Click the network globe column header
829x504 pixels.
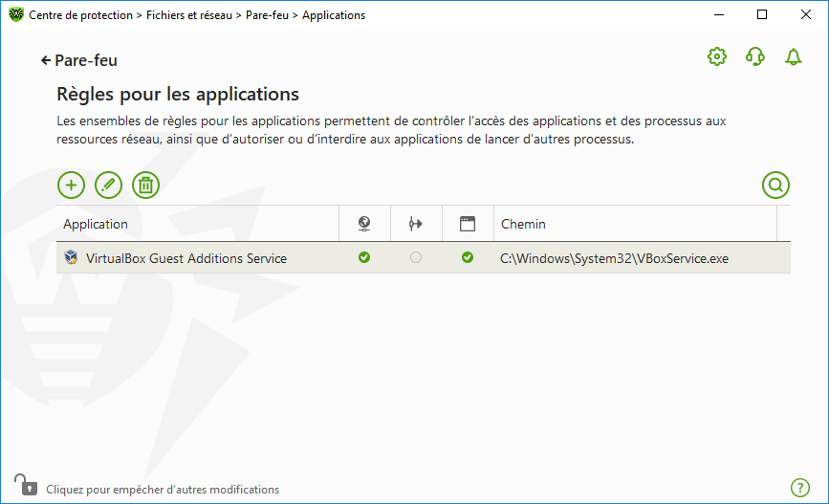click(364, 224)
